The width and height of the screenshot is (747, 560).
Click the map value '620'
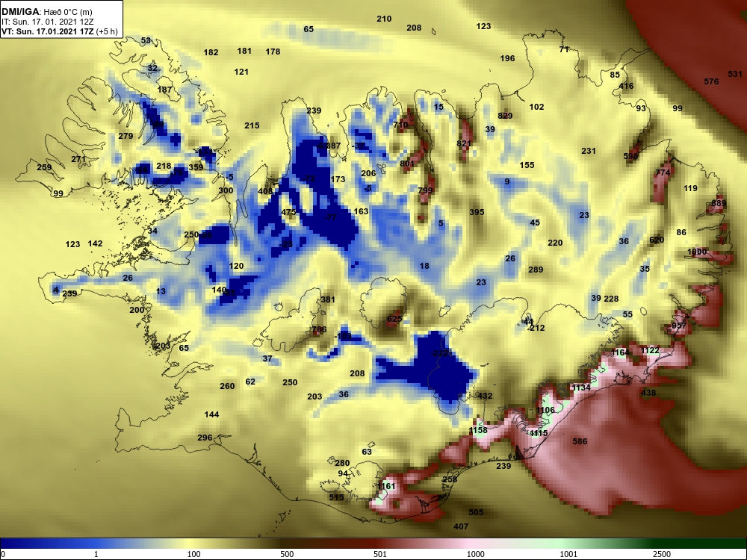tap(657, 240)
